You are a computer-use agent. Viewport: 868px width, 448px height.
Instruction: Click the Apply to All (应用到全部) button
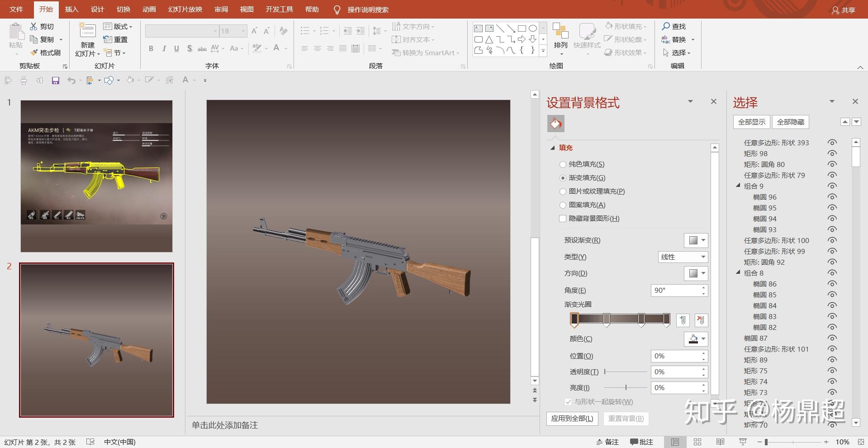point(572,419)
